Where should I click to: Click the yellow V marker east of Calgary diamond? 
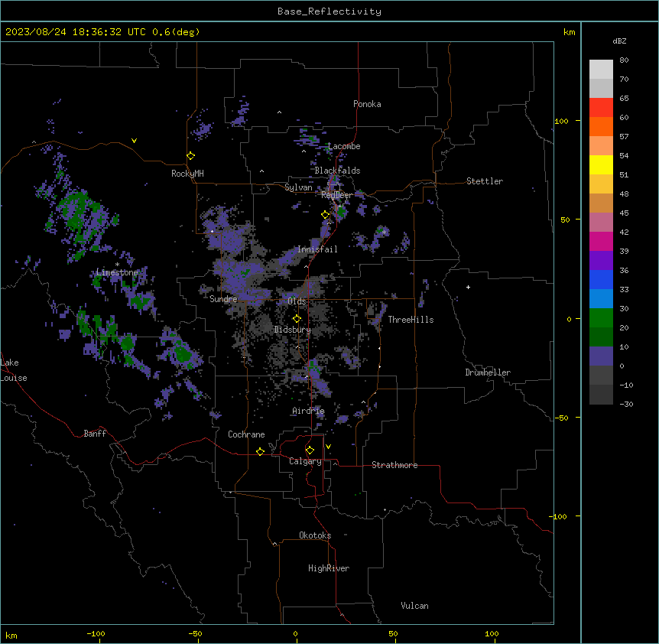[x=328, y=447]
